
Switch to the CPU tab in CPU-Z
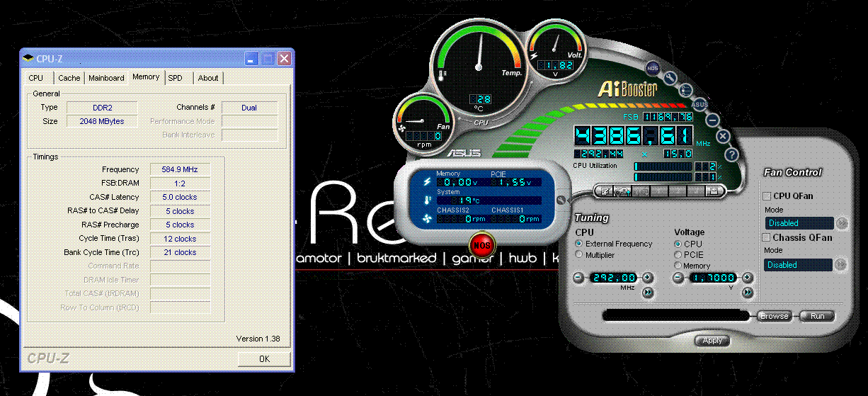pyautogui.click(x=35, y=78)
